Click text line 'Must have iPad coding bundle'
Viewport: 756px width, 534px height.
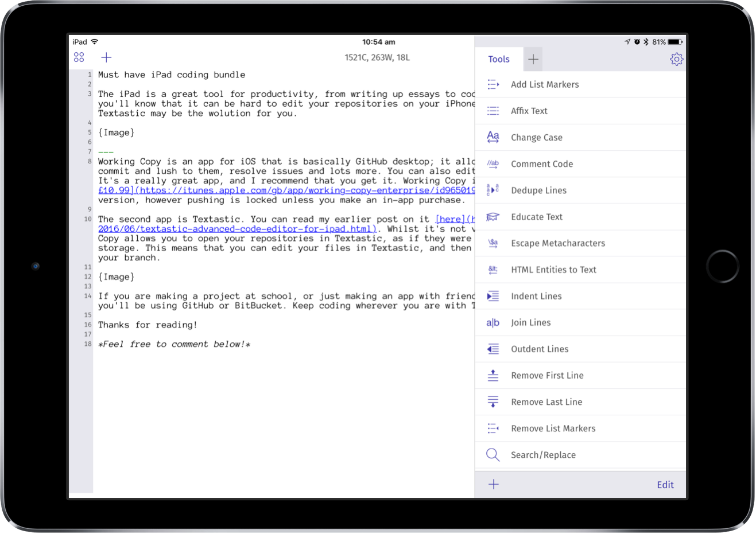click(x=172, y=75)
